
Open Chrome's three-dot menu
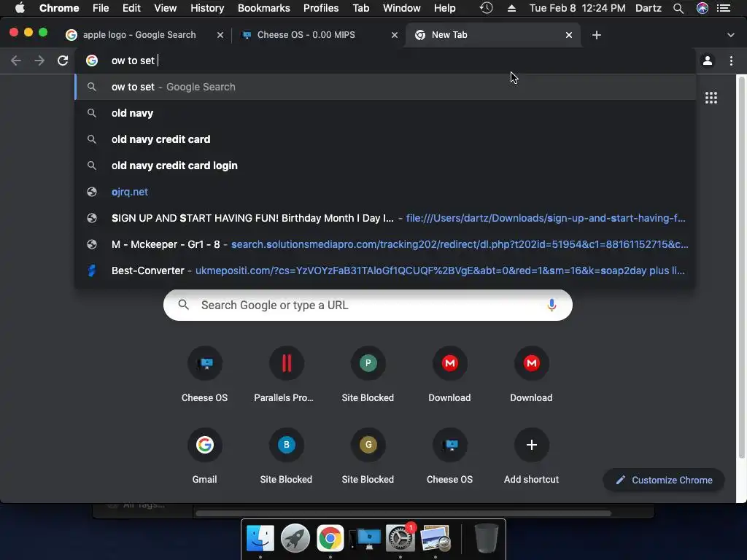click(x=731, y=61)
